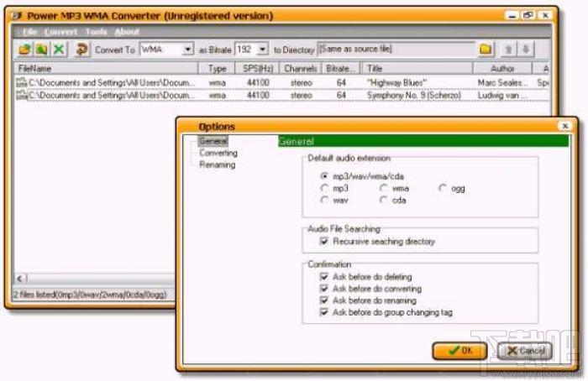Toggle Recursive searching directory checkbox

(x=324, y=241)
